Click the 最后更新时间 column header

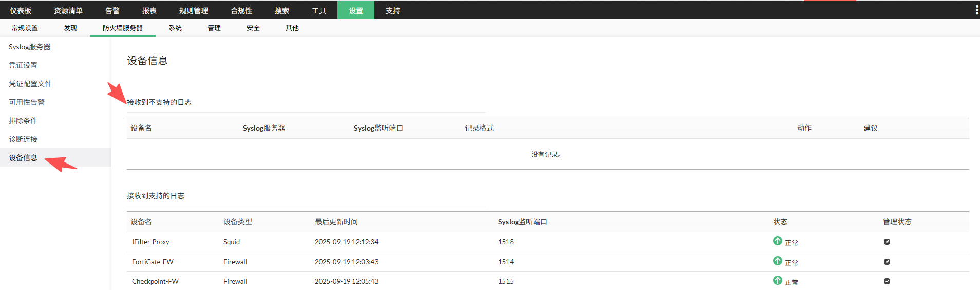[336, 222]
